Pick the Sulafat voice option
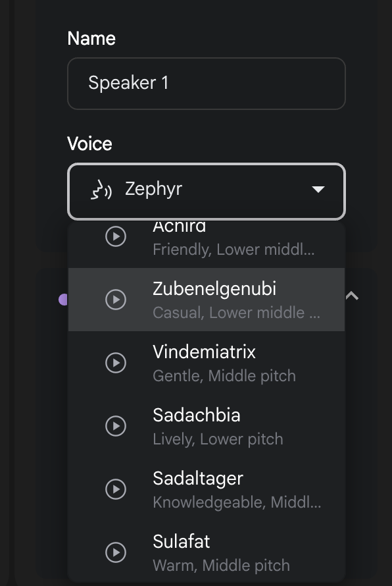392x586 pixels. tap(207, 552)
